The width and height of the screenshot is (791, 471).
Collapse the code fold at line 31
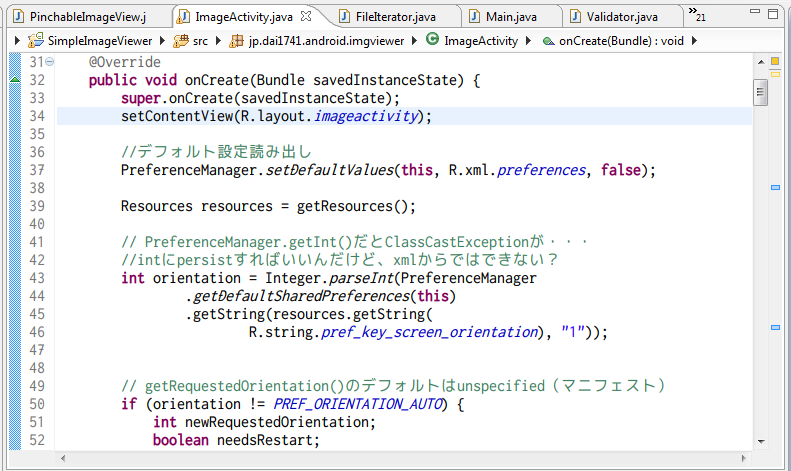tap(49, 62)
